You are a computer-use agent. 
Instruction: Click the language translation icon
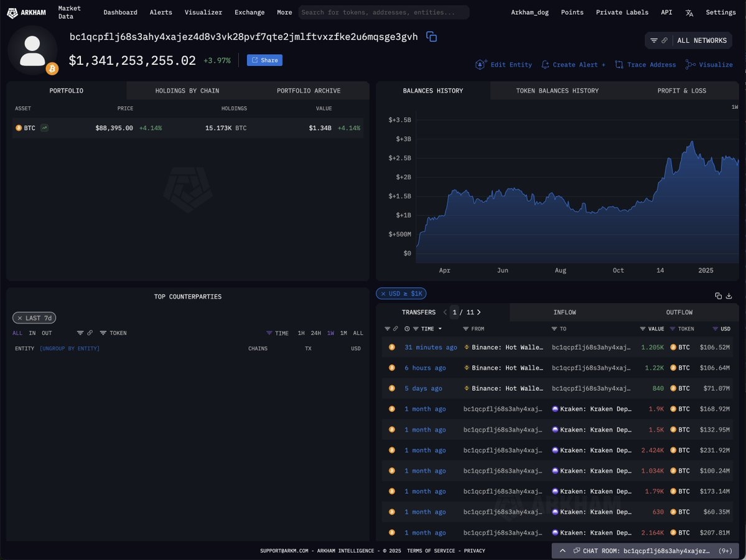[x=689, y=12]
